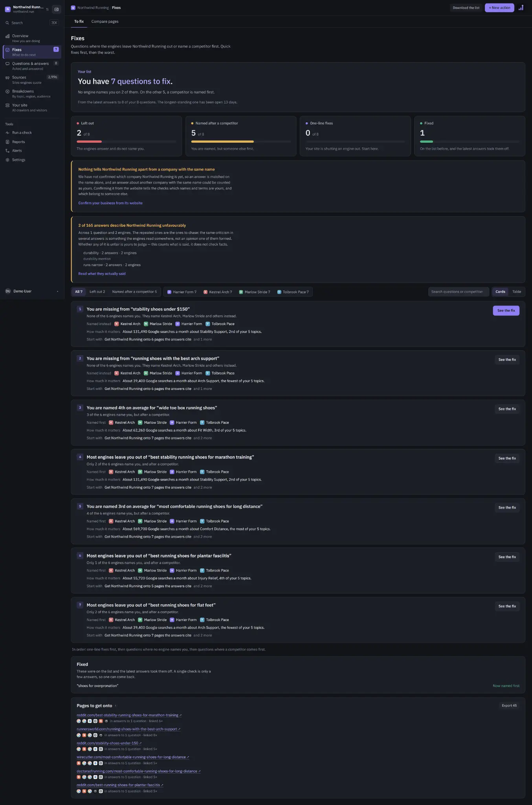This screenshot has width=532, height=805.
Task: Filter list by Left out 2
Action: (97, 292)
